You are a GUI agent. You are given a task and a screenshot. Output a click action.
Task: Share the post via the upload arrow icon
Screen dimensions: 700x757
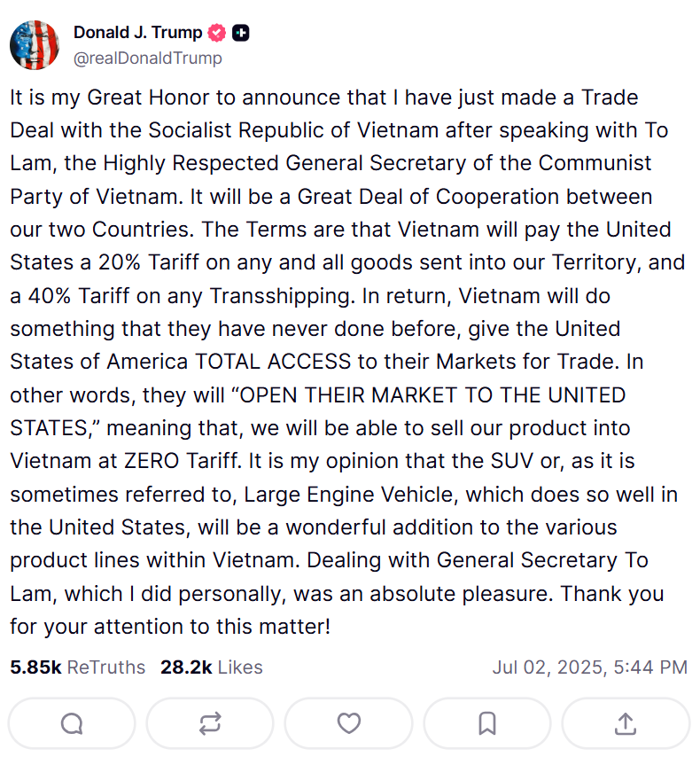point(626,723)
